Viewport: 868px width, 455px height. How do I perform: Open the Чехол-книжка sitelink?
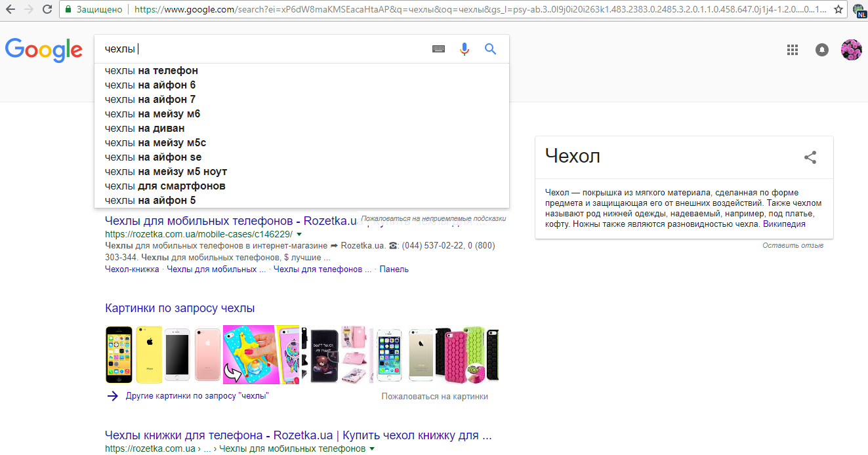(x=132, y=269)
